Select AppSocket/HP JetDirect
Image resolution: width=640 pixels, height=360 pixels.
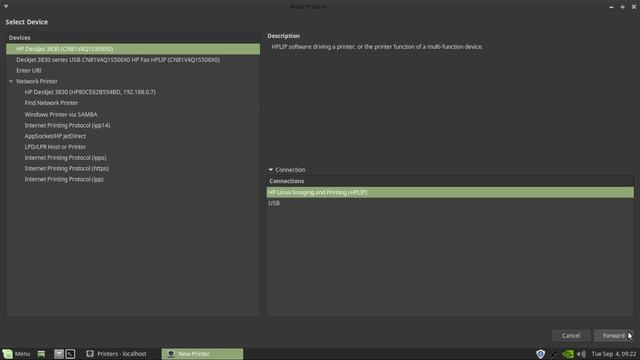tap(133, 136)
